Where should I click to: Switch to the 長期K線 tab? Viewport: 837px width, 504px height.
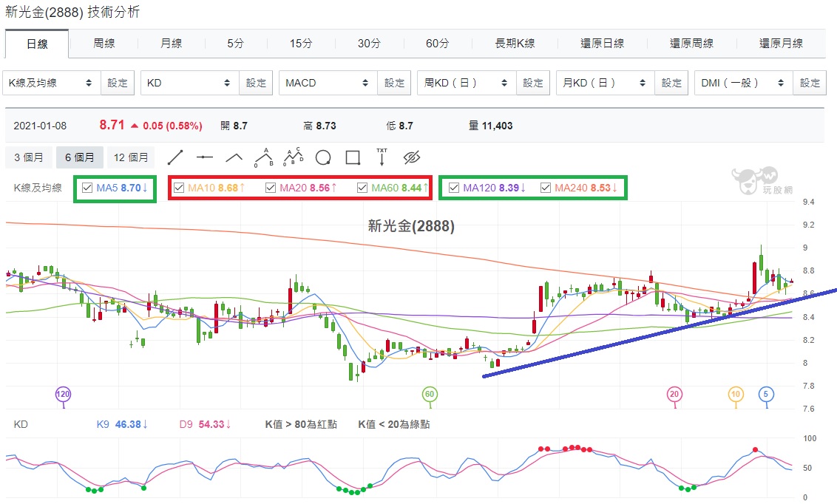click(x=515, y=43)
